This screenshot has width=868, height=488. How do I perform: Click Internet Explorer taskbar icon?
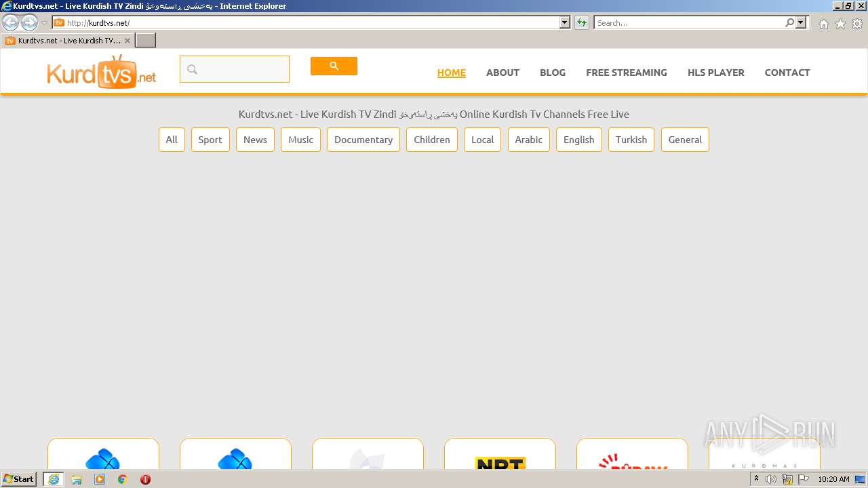[54, 479]
